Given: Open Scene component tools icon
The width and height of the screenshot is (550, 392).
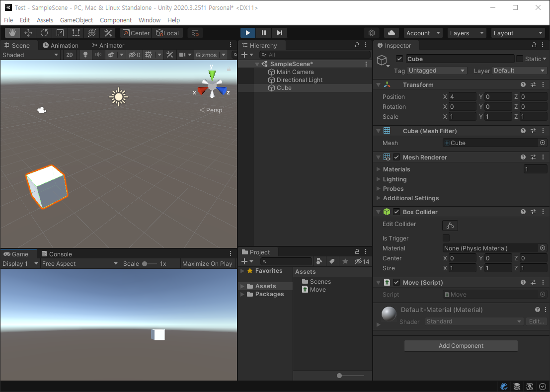Looking at the screenshot, I should pyautogui.click(x=170, y=55).
